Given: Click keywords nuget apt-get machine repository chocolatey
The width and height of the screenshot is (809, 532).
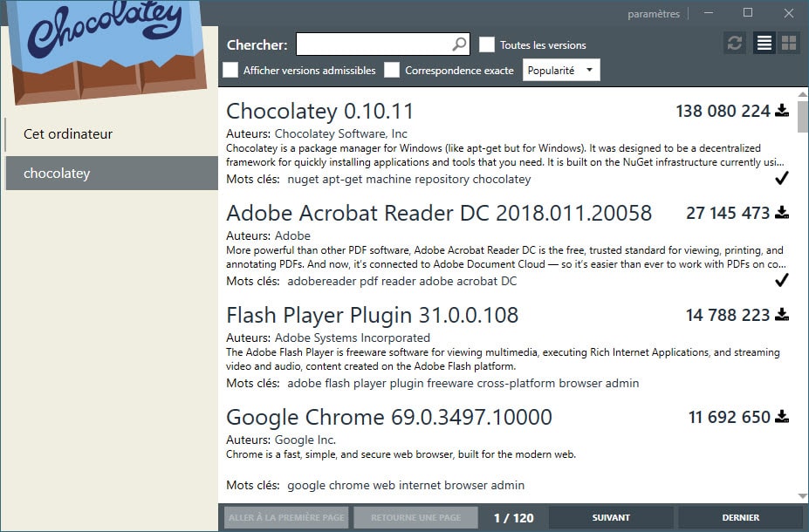Looking at the screenshot, I should coord(408,180).
